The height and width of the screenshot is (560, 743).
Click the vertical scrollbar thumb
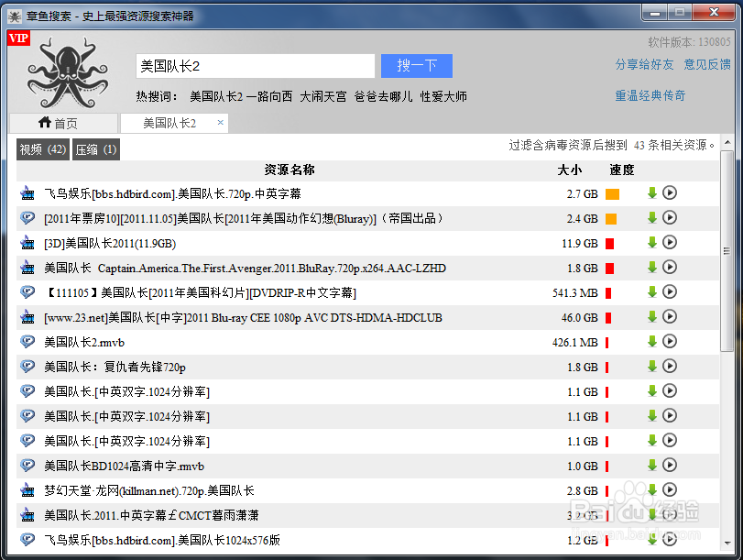coord(727,251)
